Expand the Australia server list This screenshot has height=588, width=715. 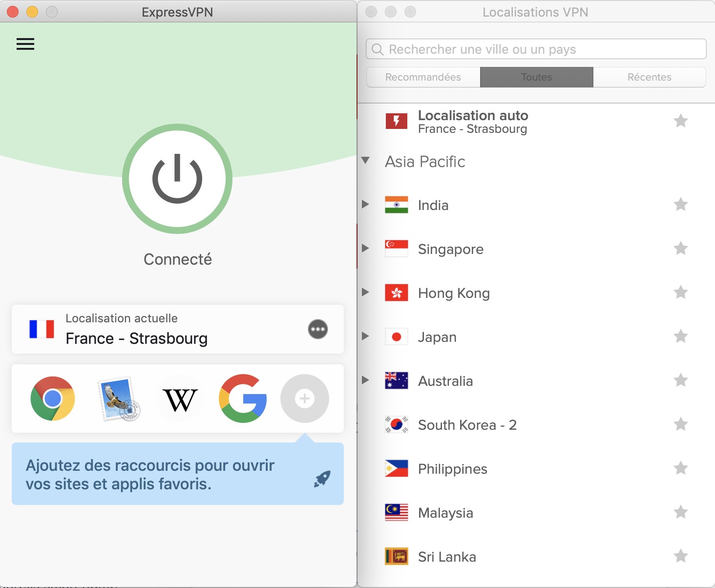coord(365,380)
